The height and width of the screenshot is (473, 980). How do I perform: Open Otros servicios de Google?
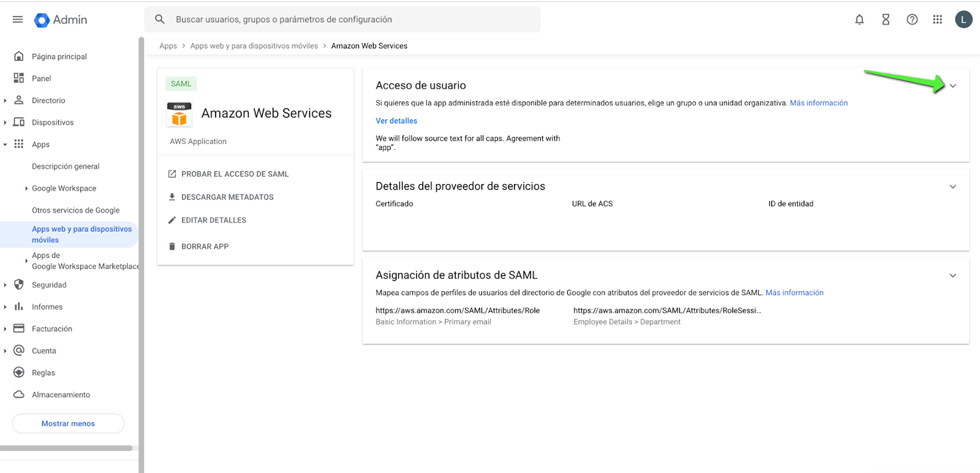76,210
